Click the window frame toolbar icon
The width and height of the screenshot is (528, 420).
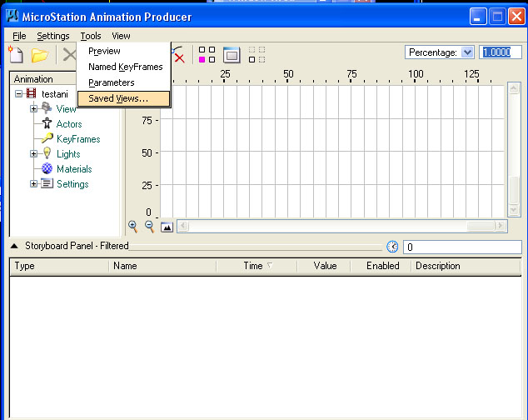tap(232, 55)
